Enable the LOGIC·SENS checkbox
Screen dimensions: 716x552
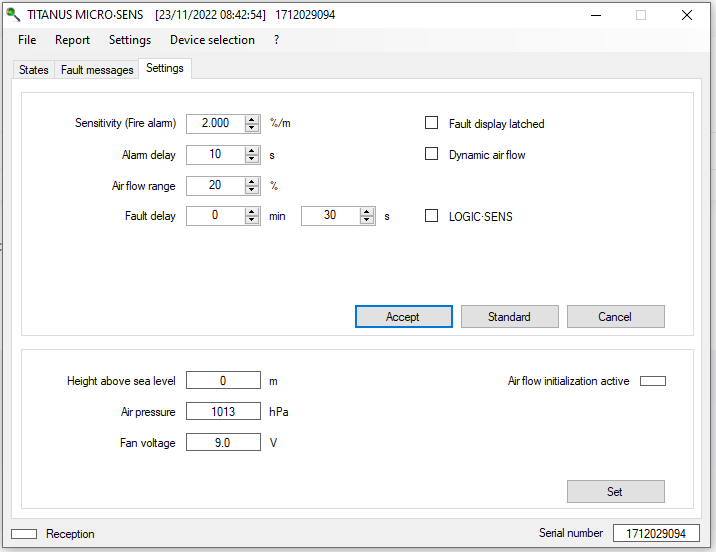[x=432, y=216]
